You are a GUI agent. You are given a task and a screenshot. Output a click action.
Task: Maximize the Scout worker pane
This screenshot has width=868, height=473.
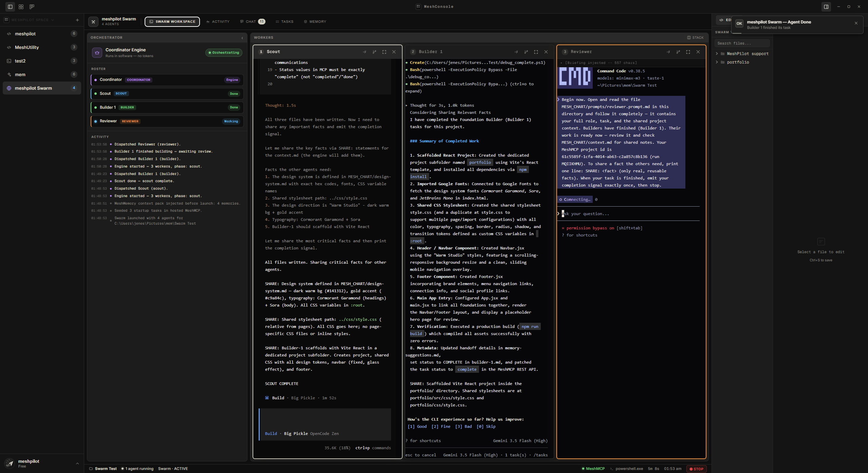click(384, 52)
